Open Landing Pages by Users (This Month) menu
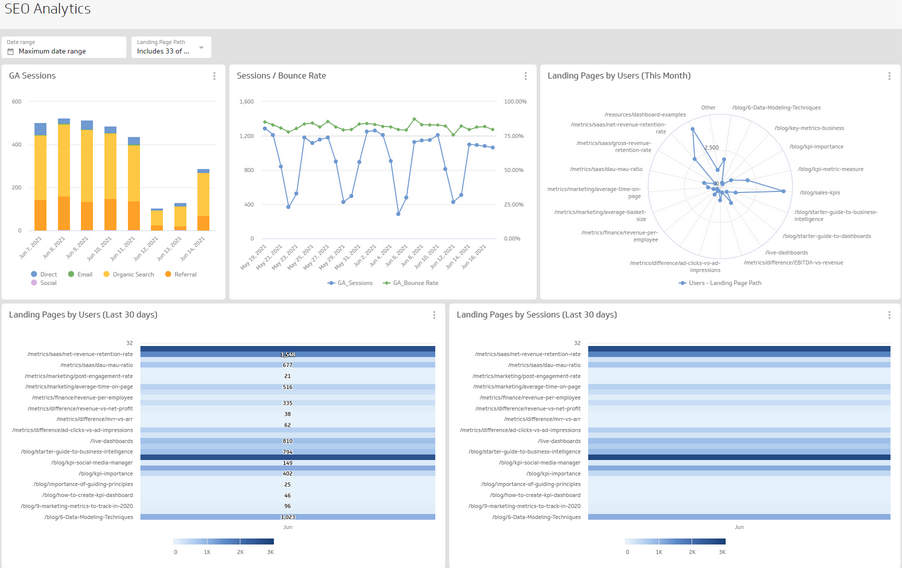Viewport: 902px width, 568px height. pos(889,76)
